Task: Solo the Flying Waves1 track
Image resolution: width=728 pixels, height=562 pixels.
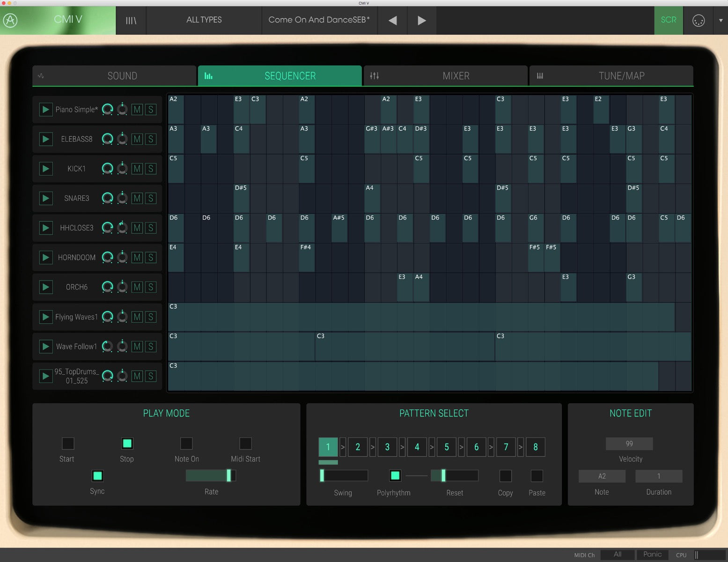Action: pos(150,317)
